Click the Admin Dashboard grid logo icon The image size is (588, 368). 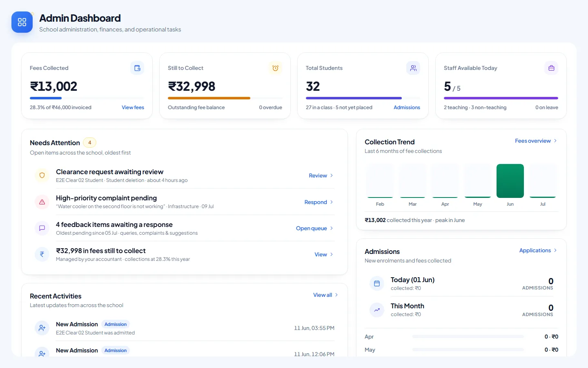pyautogui.click(x=22, y=22)
